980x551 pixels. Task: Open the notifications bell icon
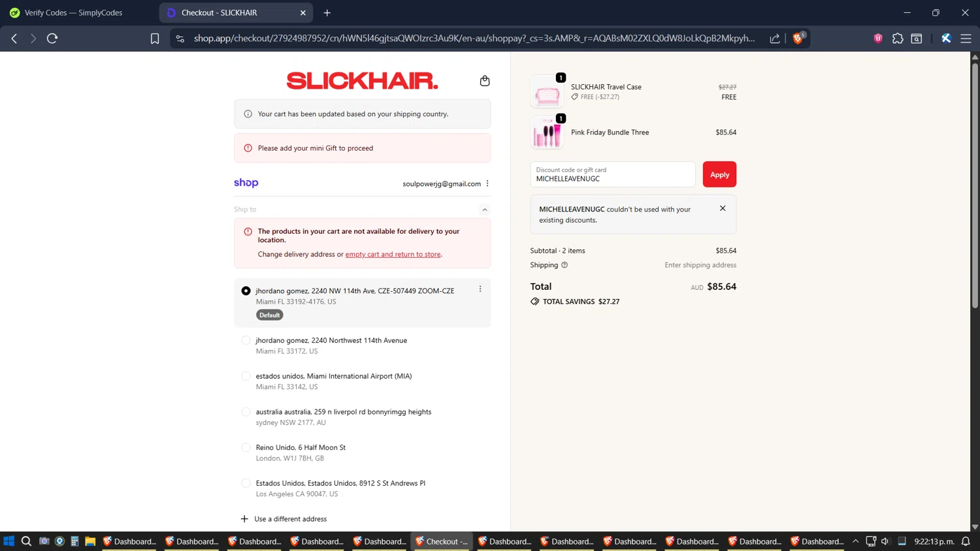[x=966, y=541]
